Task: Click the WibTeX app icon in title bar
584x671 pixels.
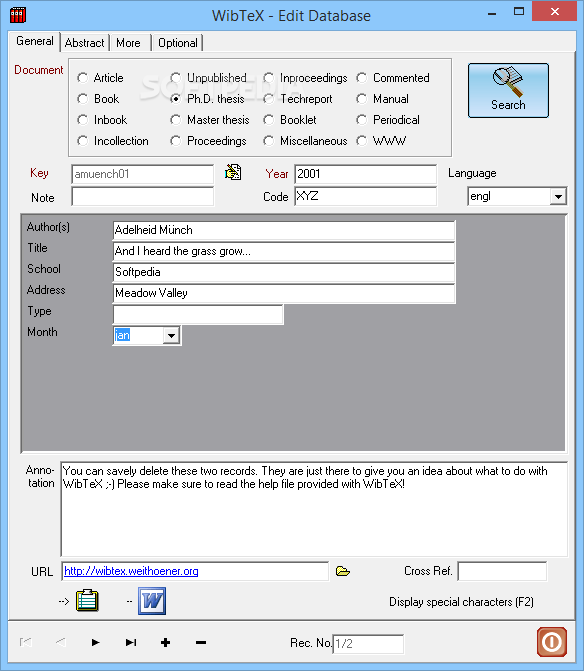Action: tap(18, 15)
